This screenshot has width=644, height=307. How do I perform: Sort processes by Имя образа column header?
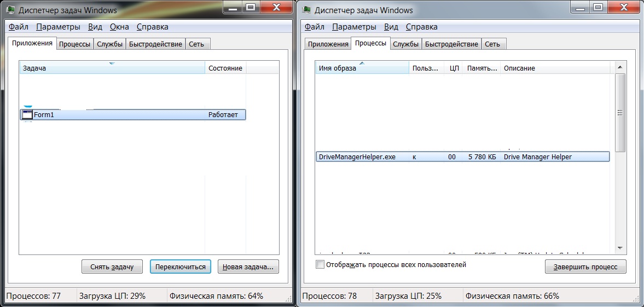pyautogui.click(x=362, y=68)
